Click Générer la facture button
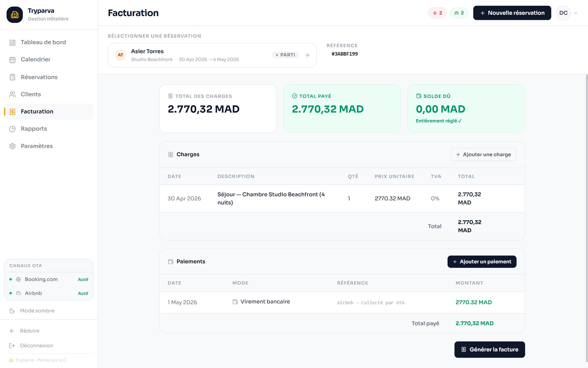 (x=489, y=349)
